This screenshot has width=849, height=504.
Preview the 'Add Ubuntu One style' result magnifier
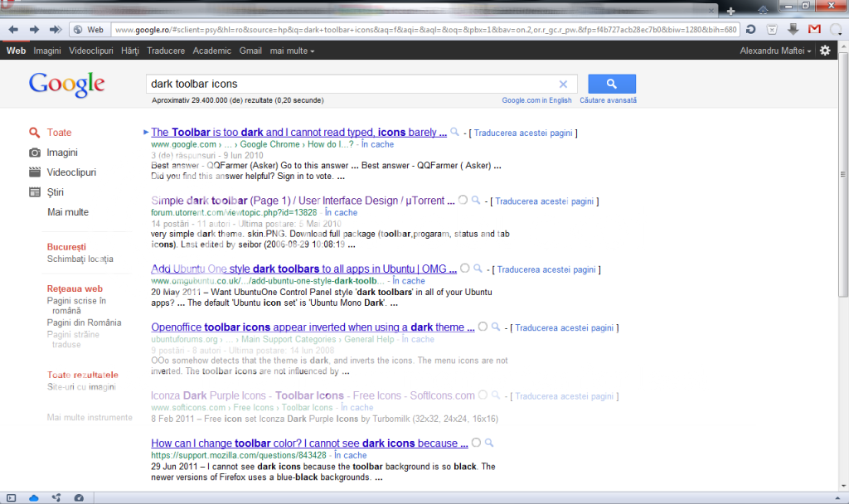pyautogui.click(x=478, y=269)
